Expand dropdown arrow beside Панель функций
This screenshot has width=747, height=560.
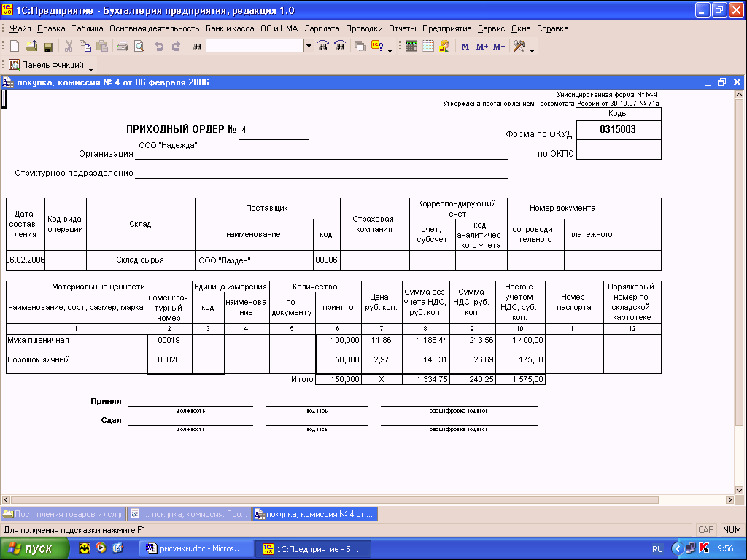point(90,69)
